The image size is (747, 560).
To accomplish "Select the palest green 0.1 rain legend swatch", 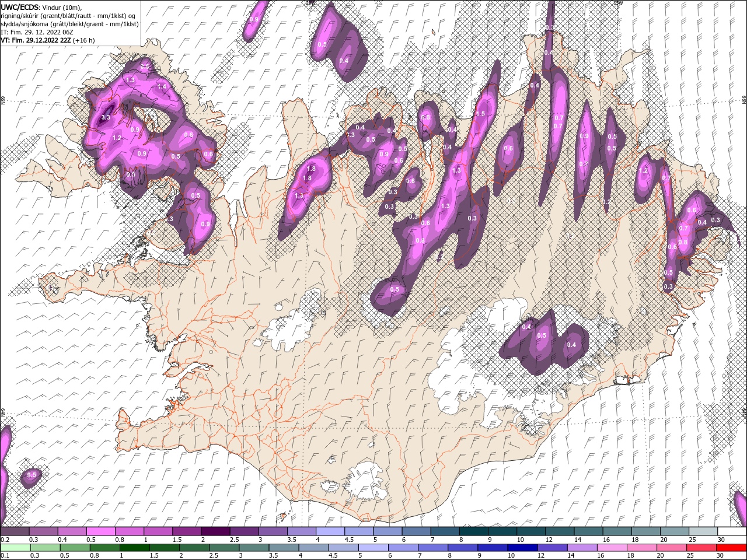I will point(15,548).
